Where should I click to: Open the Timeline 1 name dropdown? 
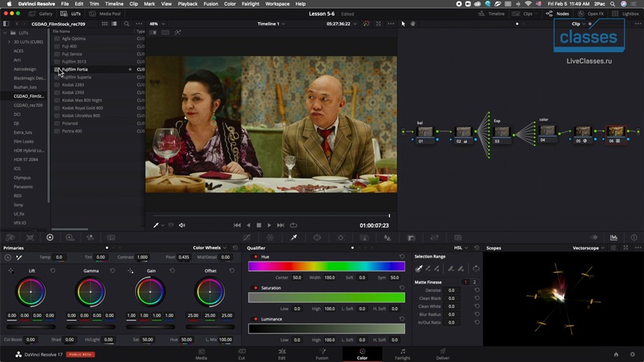pyautogui.click(x=271, y=24)
